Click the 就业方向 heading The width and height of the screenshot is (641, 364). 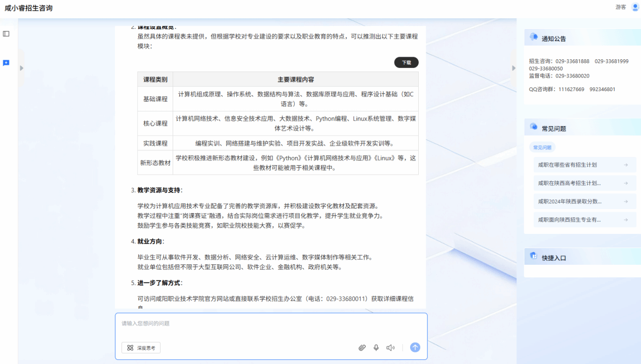click(149, 241)
